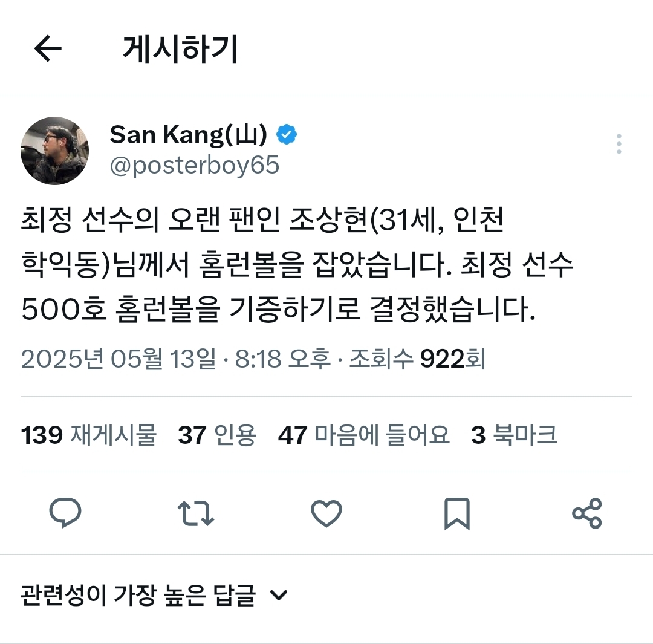View the 37 인용 quotes list

[217, 435]
